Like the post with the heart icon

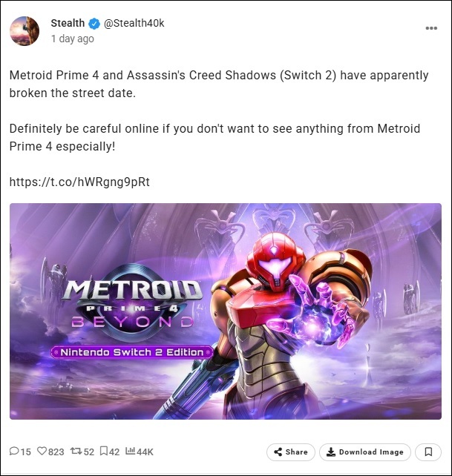[42, 451]
